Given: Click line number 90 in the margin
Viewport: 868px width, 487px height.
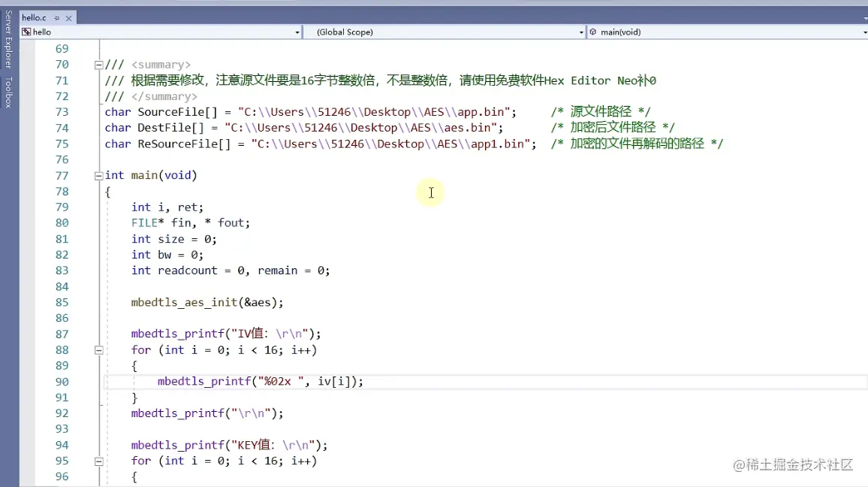Looking at the screenshot, I should click(62, 382).
